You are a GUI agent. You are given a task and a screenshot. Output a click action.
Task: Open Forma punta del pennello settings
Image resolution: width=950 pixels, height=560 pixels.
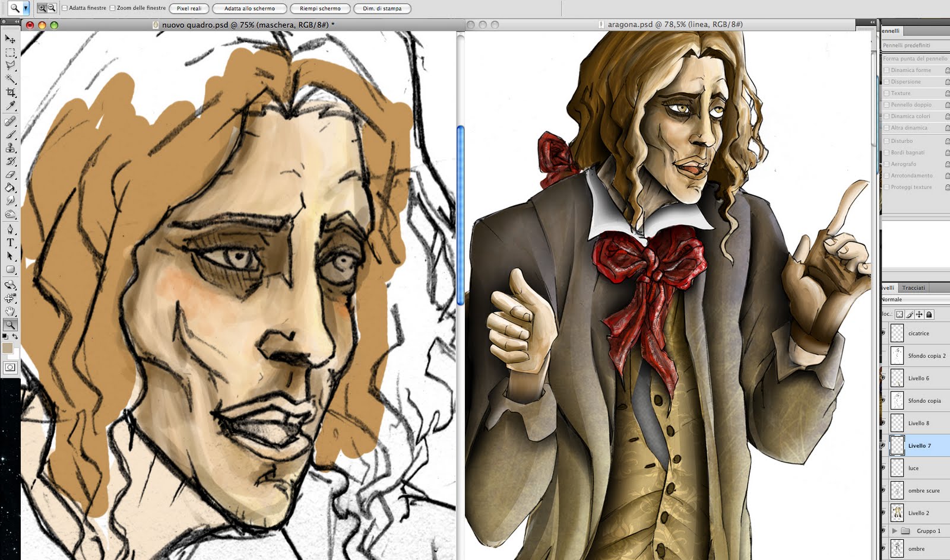click(915, 59)
